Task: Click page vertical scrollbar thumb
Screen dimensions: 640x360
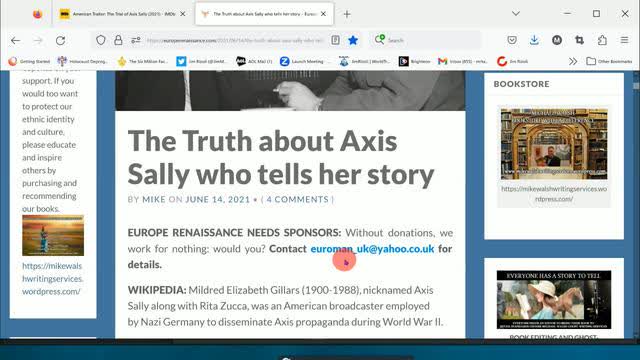Action: pos(636,85)
